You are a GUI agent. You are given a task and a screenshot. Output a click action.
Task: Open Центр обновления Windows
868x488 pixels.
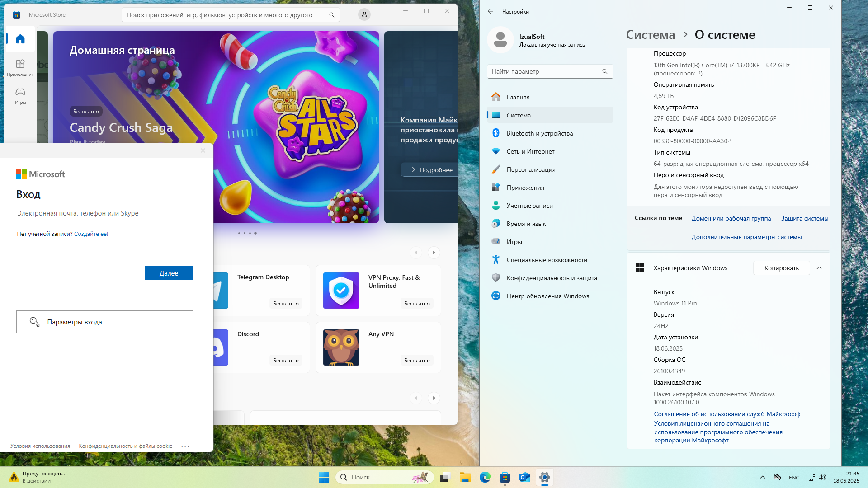click(x=550, y=296)
